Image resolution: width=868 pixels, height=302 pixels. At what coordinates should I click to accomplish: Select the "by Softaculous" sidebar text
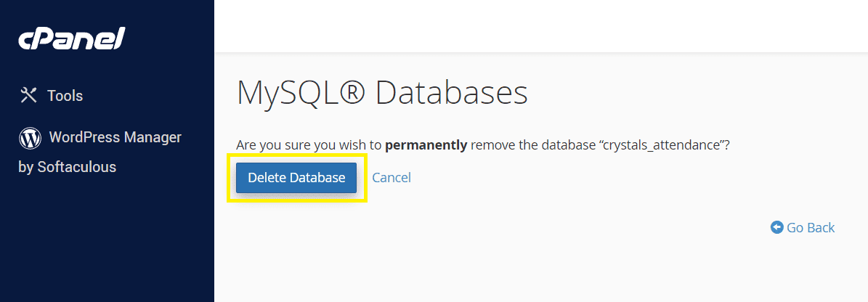click(67, 167)
